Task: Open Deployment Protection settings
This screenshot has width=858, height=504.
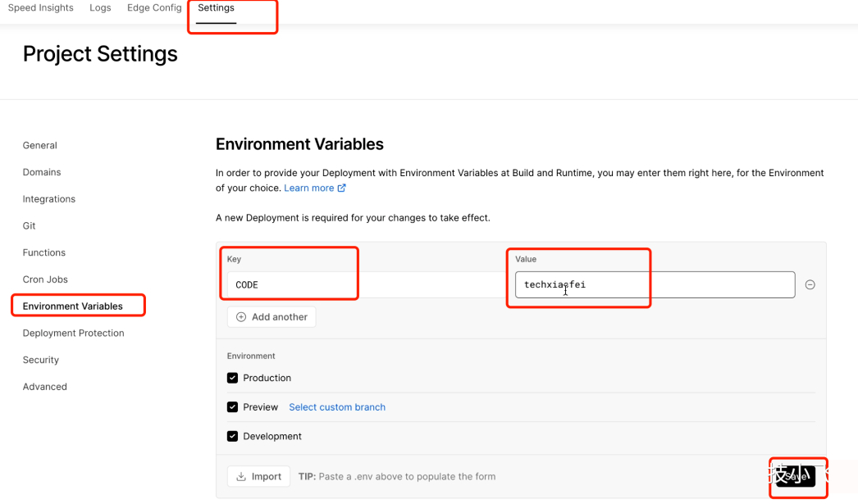Action: pos(73,333)
